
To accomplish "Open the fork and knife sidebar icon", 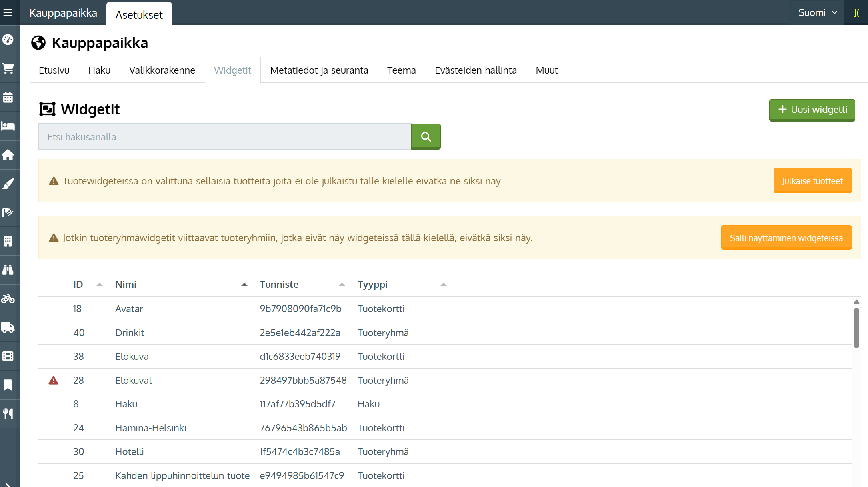I will pos(8,414).
